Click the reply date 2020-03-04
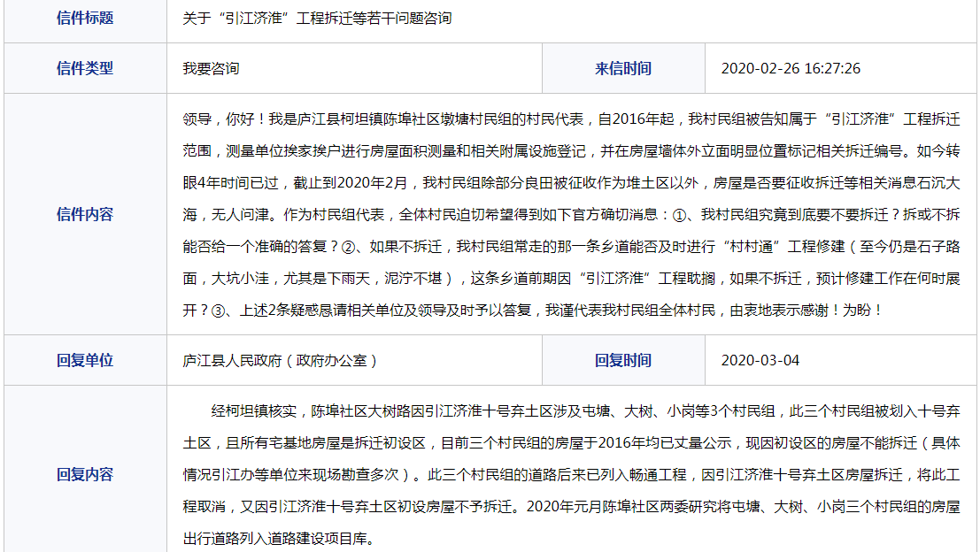The width and height of the screenshot is (980, 552). 760,360
